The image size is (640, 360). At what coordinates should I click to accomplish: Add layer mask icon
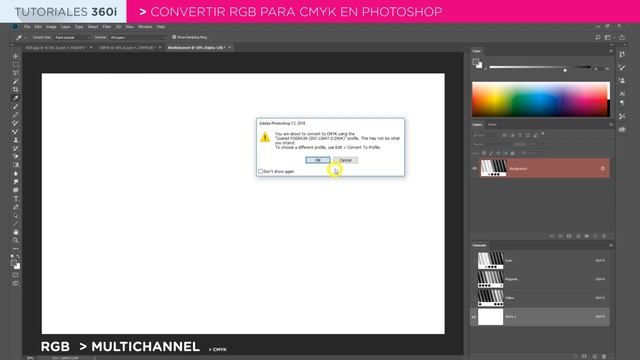pyautogui.click(x=569, y=236)
